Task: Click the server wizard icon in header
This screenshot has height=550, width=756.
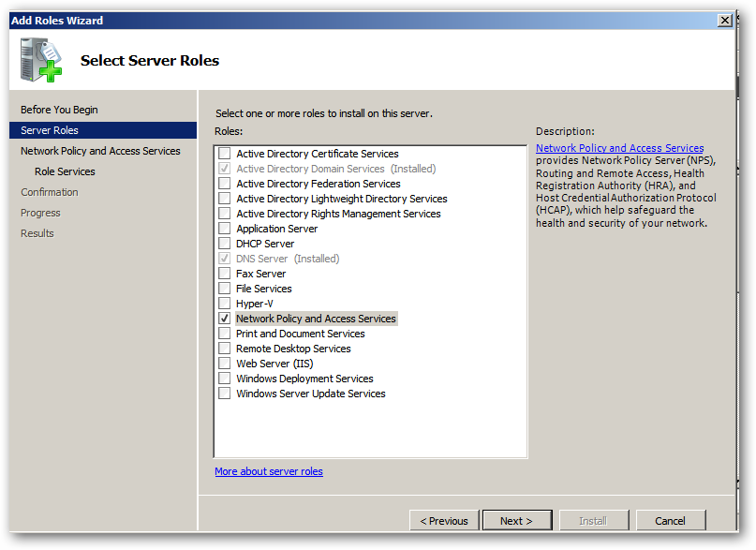Action: click(x=41, y=61)
